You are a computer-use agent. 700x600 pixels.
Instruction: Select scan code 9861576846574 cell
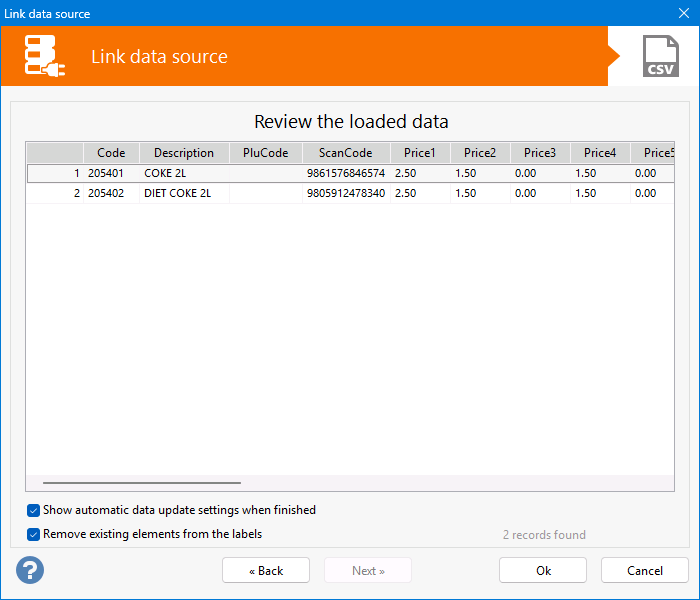tap(346, 173)
